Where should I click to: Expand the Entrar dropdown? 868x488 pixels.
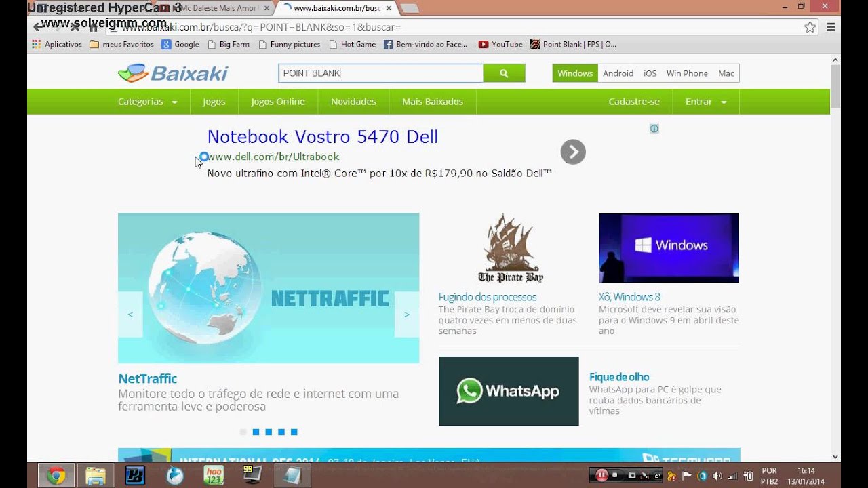pyautogui.click(x=706, y=102)
